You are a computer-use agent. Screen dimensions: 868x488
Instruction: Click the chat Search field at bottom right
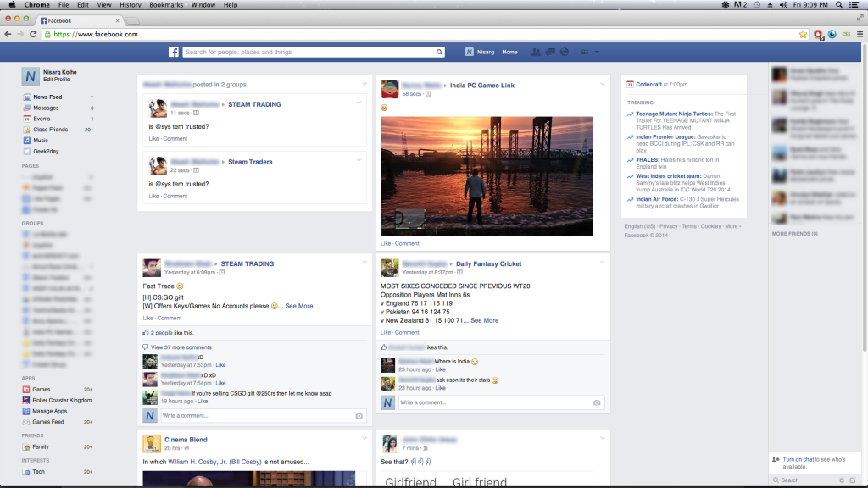pyautogui.click(x=804, y=480)
